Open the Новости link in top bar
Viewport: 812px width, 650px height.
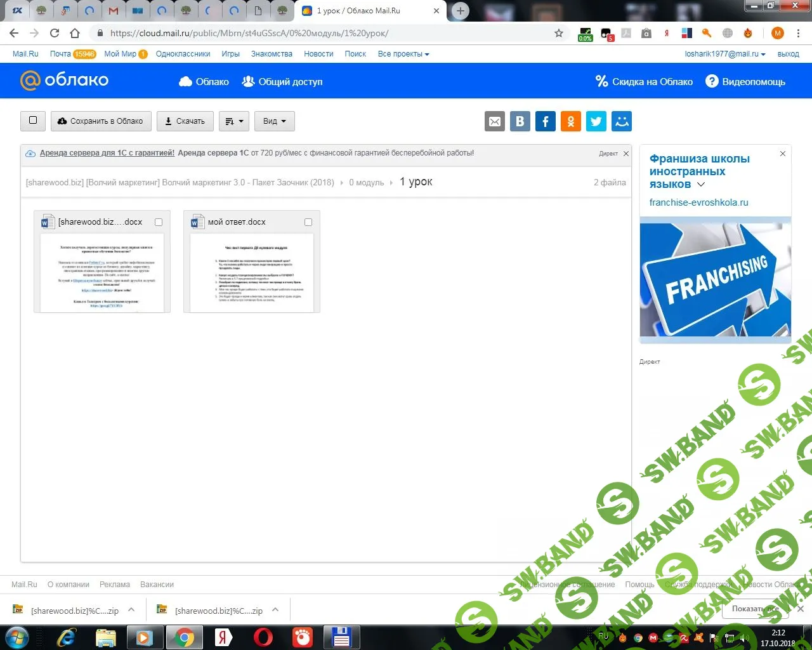pyautogui.click(x=318, y=54)
